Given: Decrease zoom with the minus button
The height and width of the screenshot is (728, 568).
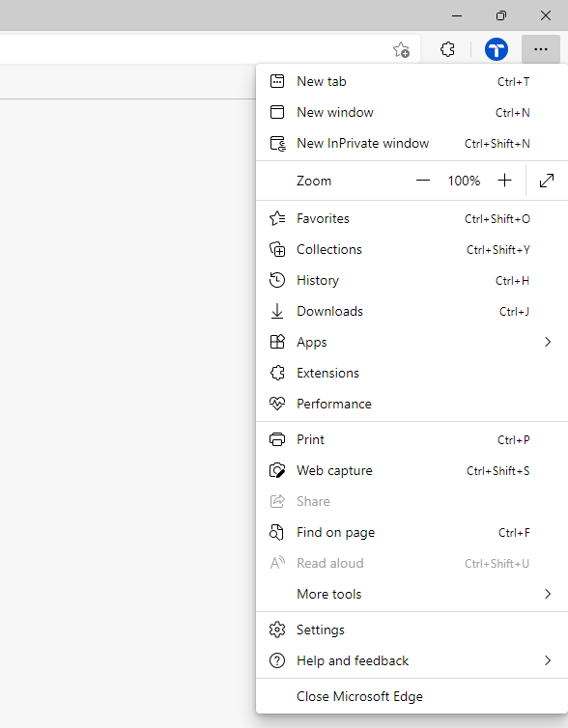Looking at the screenshot, I should click(x=423, y=181).
